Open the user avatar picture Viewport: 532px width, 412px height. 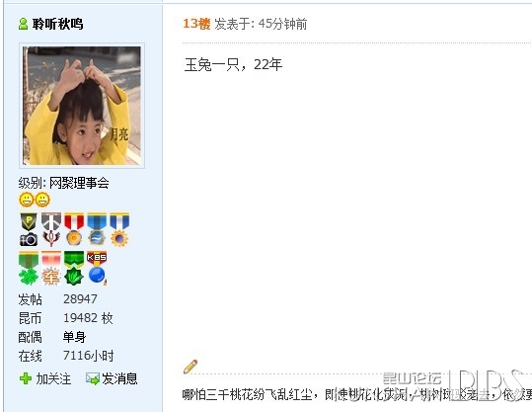click(x=82, y=106)
